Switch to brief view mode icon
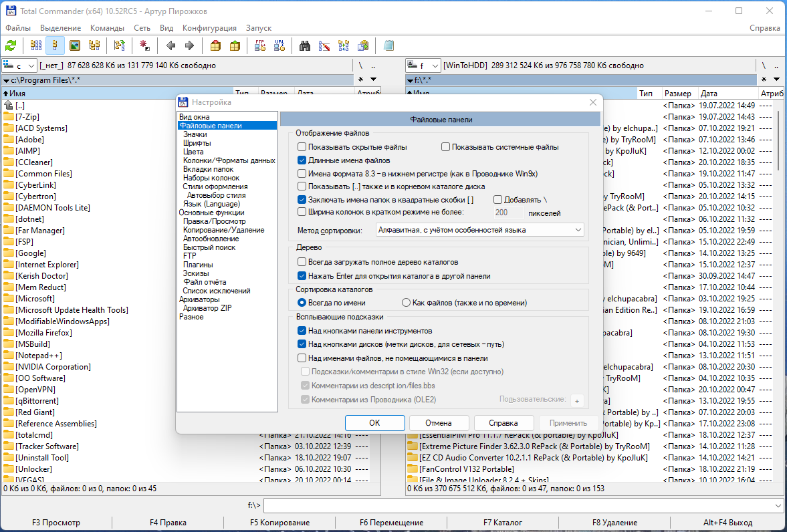Image resolution: width=787 pixels, height=532 pixels. (x=36, y=45)
